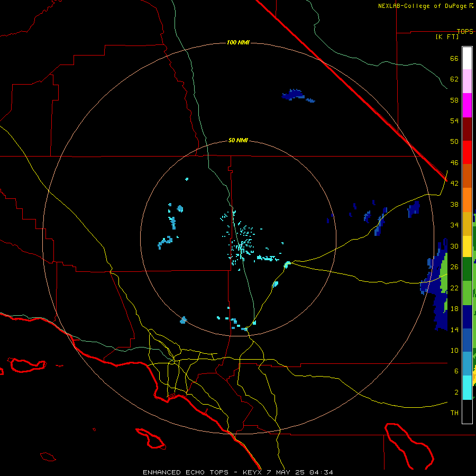Click the hook-shaped cyan echo west of radar center
This screenshot has height=476, width=476.
click(x=165, y=242)
